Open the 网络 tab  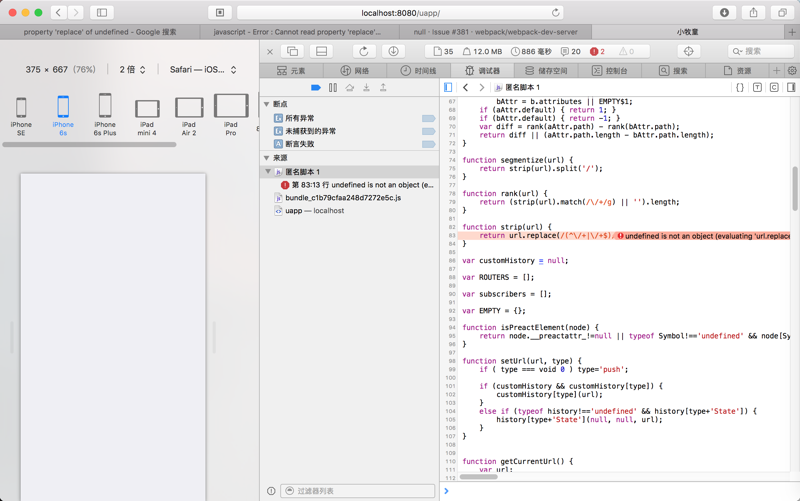(355, 71)
